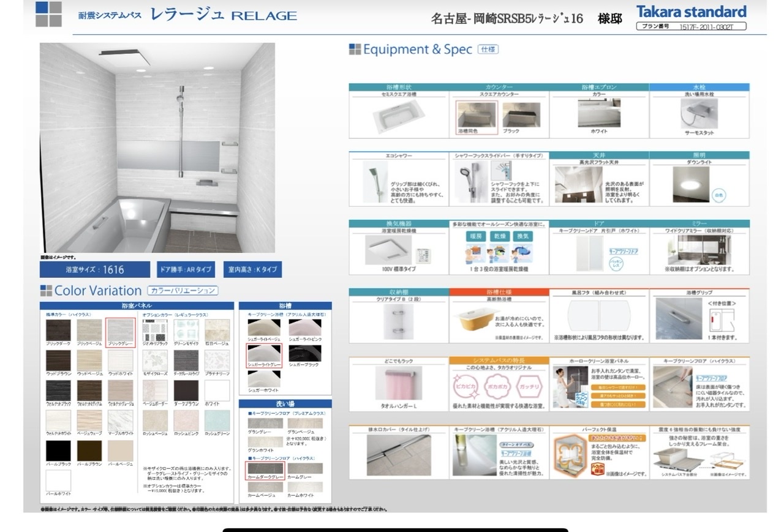Select the ジオメトリブラック option color swatch
Viewport: 784px width, 532px height.
tap(155, 329)
